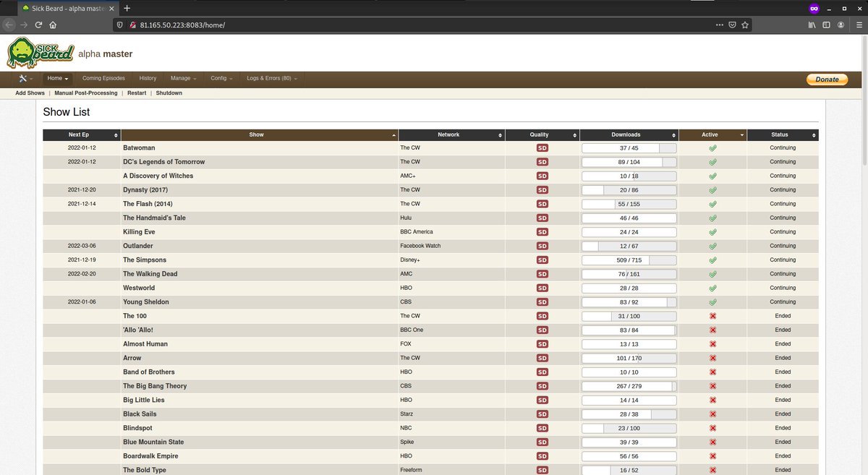This screenshot has height=475, width=868.
Task: Go to the browser home page icon
Action: [x=53, y=24]
